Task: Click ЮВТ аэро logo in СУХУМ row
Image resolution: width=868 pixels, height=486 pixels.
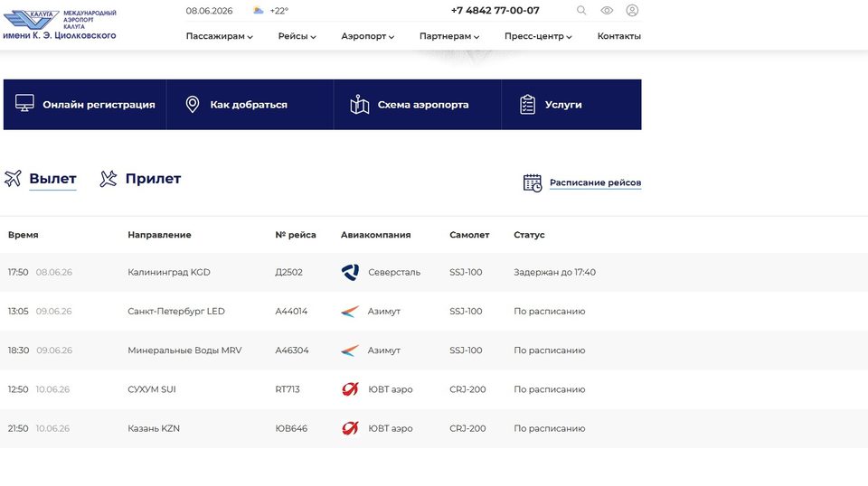Action: click(350, 389)
